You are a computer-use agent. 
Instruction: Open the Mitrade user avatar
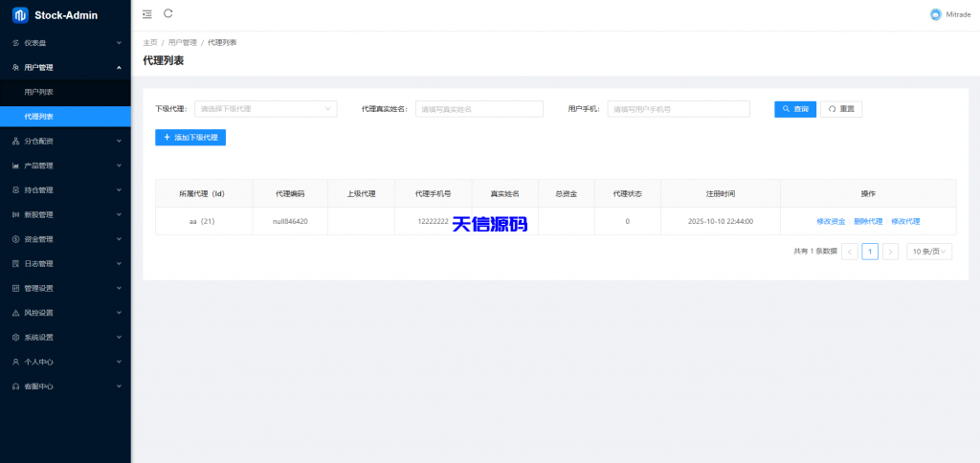936,15
